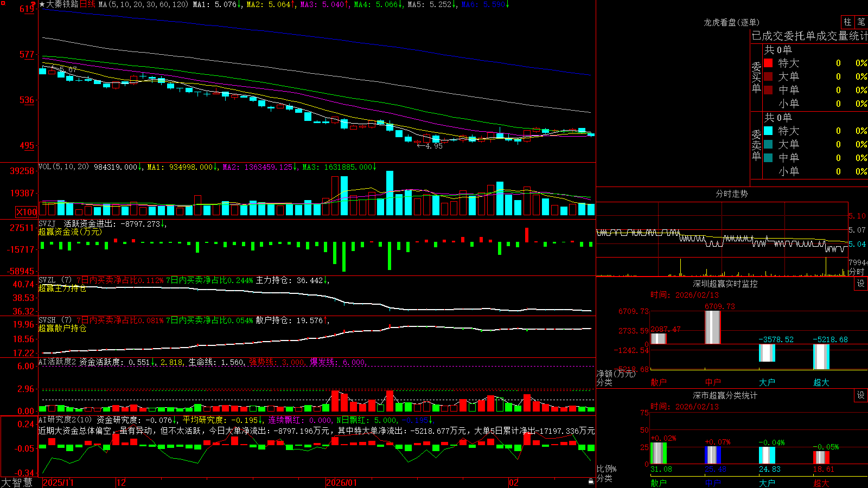Click the 净额(万元) axis label
The width and height of the screenshot is (868, 488).
(616, 374)
